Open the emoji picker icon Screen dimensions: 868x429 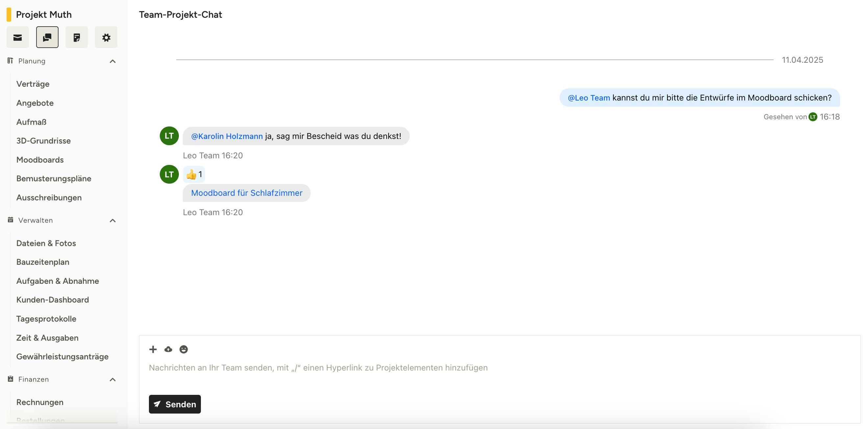tap(184, 349)
